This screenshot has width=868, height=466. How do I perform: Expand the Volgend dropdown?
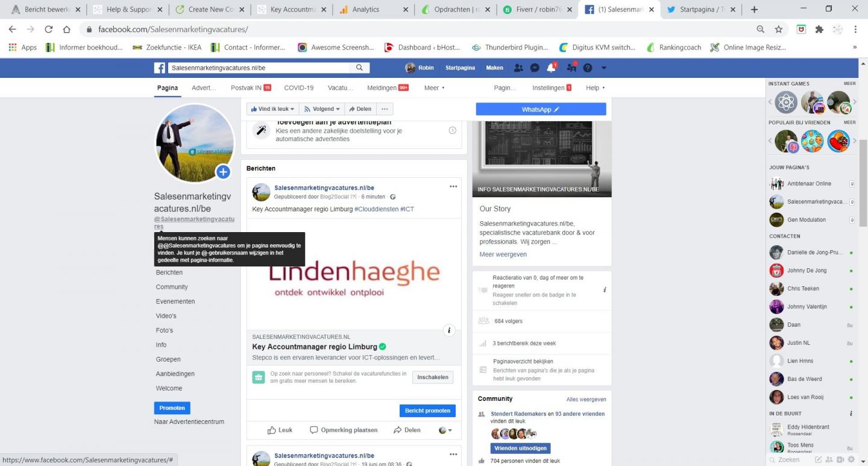point(321,109)
